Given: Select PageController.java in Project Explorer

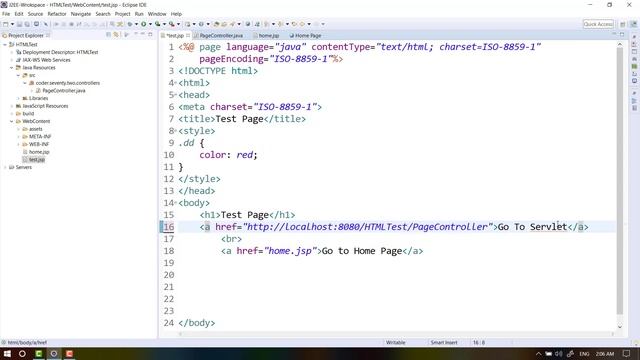Looking at the screenshot, I should click(x=64, y=91).
